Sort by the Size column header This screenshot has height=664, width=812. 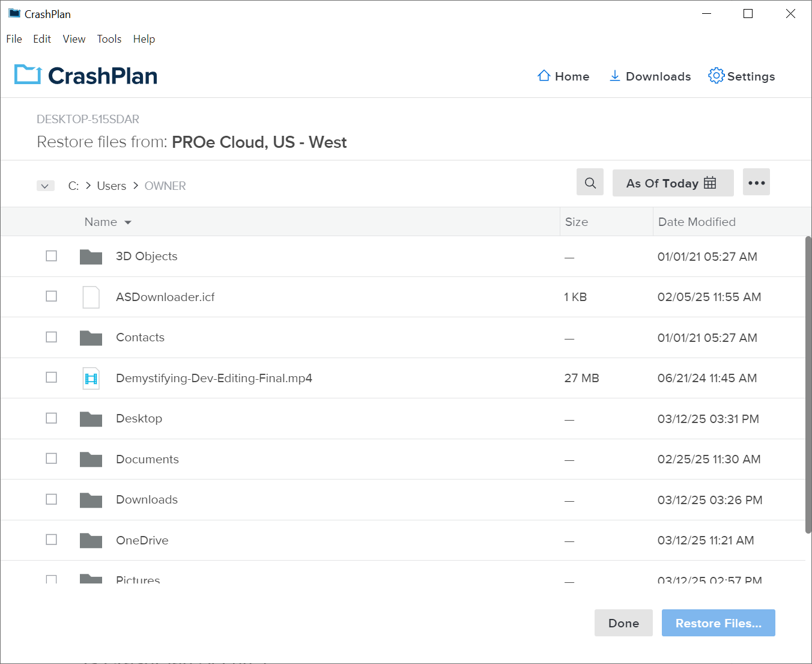577,222
